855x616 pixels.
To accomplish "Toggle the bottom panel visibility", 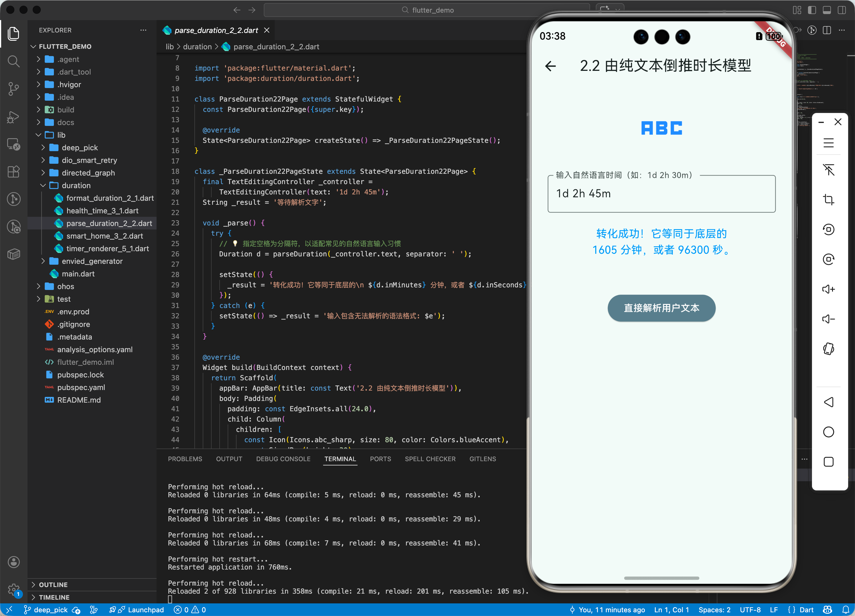I will point(827,10).
